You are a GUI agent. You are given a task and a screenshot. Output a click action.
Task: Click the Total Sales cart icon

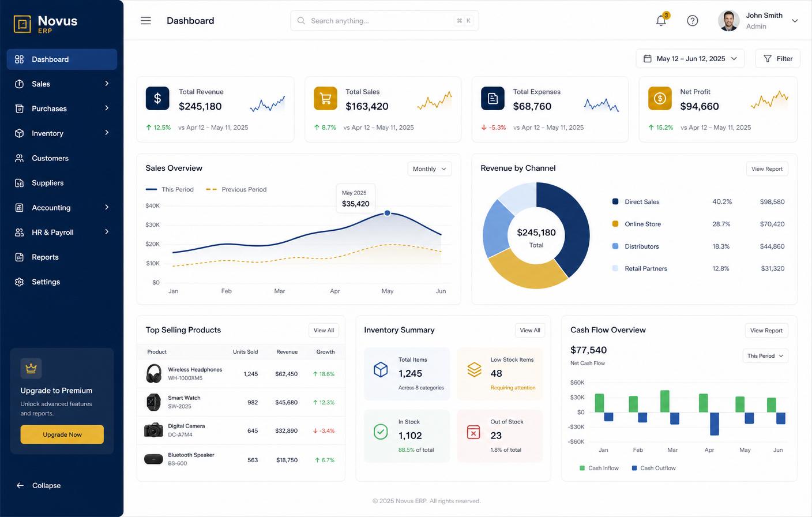pos(325,98)
